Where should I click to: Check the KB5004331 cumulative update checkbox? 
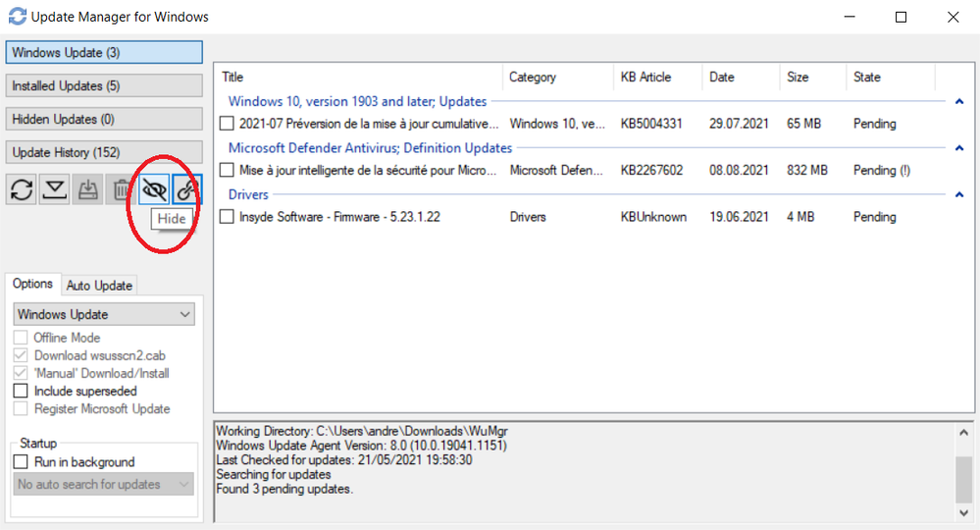click(x=227, y=124)
